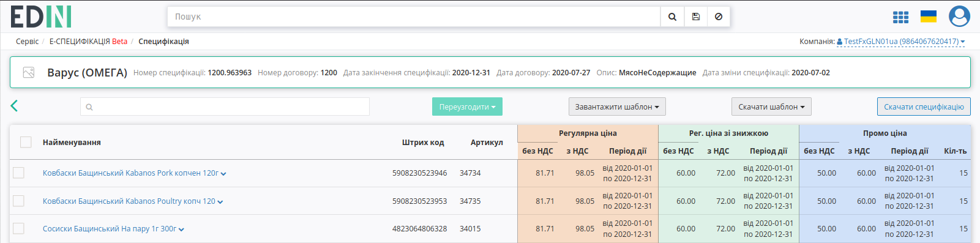980x243 pixels.
Task: Go to Е-СПЕЦИФІКАЦІЯ Beta breadcrumb
Action: coord(88,42)
